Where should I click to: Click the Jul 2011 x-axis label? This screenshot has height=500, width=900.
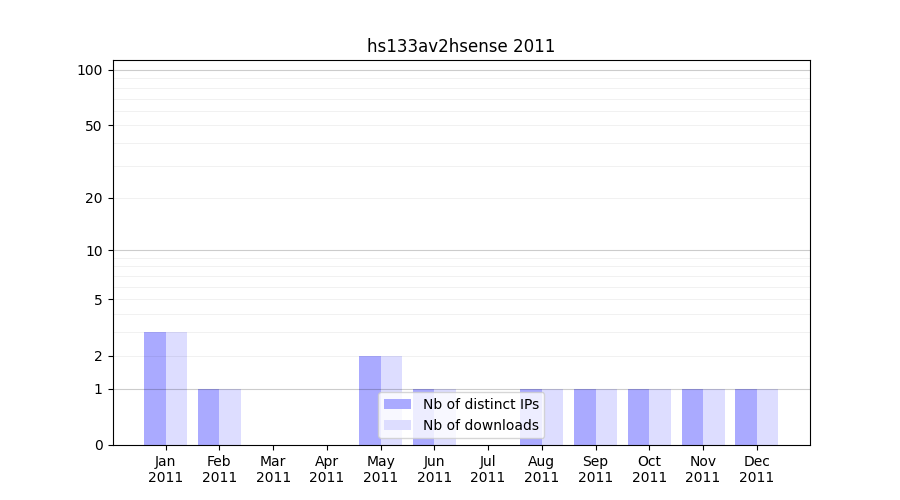tap(488, 469)
